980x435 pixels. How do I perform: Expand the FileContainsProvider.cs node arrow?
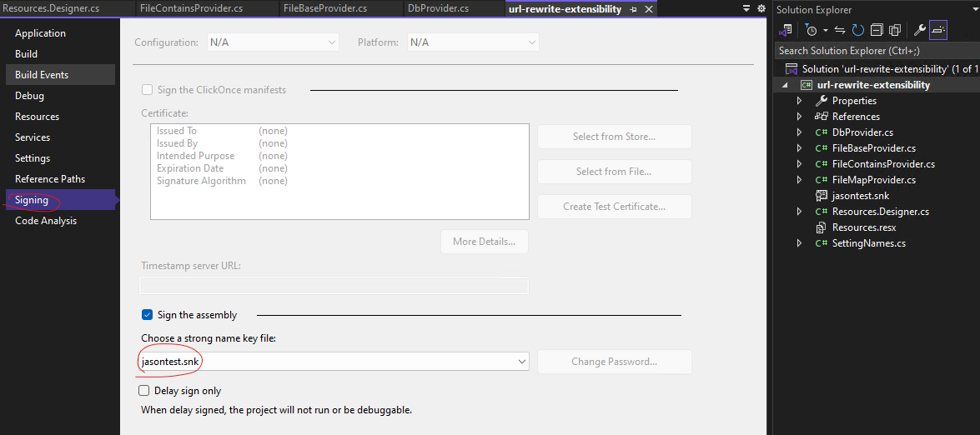pyautogui.click(x=799, y=164)
